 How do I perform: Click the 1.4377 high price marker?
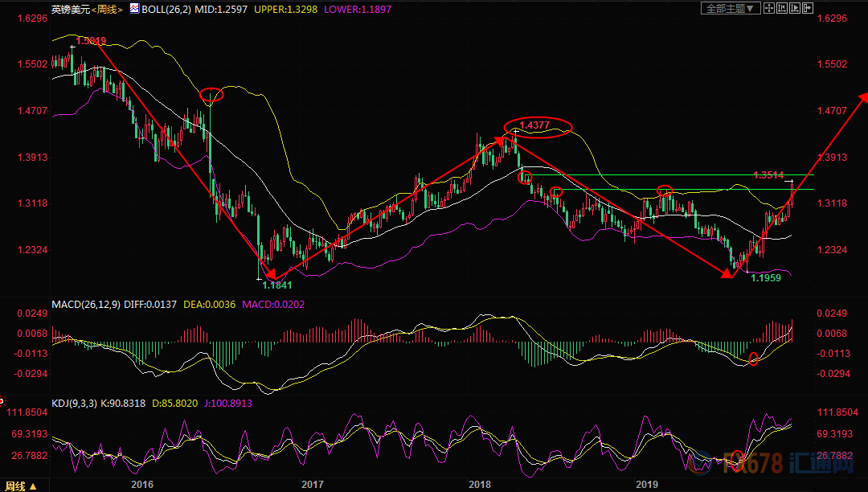(534, 125)
